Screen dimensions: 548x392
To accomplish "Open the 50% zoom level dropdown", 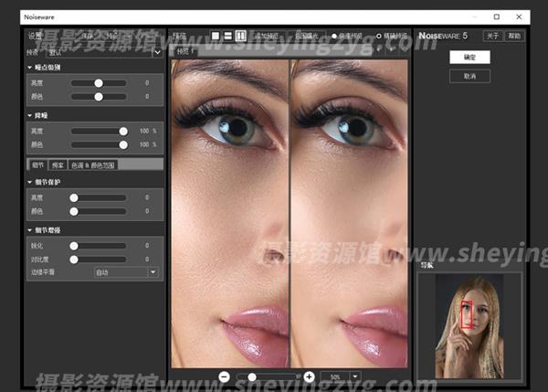I will (341, 376).
